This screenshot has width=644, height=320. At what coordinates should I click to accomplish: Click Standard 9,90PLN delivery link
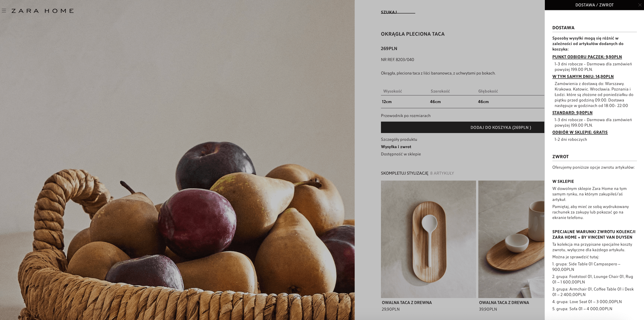(572, 112)
